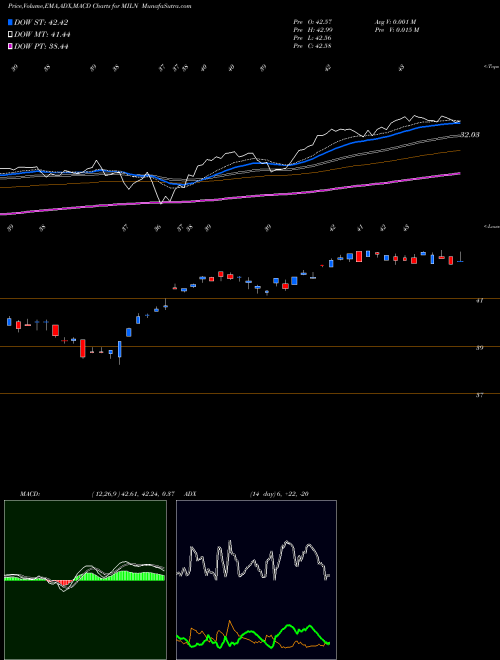This screenshot has width=500, height=660.
Task: Click inside the green MACD chart panel
Action: point(85,580)
